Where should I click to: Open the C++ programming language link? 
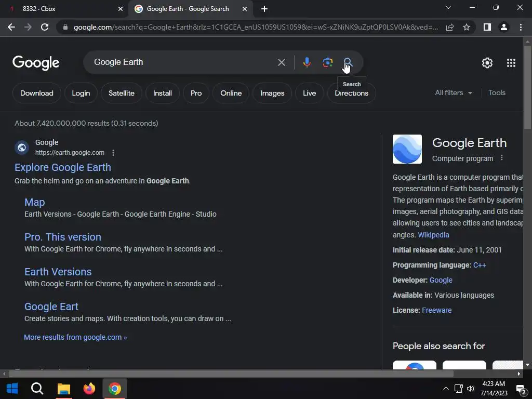tap(480, 265)
